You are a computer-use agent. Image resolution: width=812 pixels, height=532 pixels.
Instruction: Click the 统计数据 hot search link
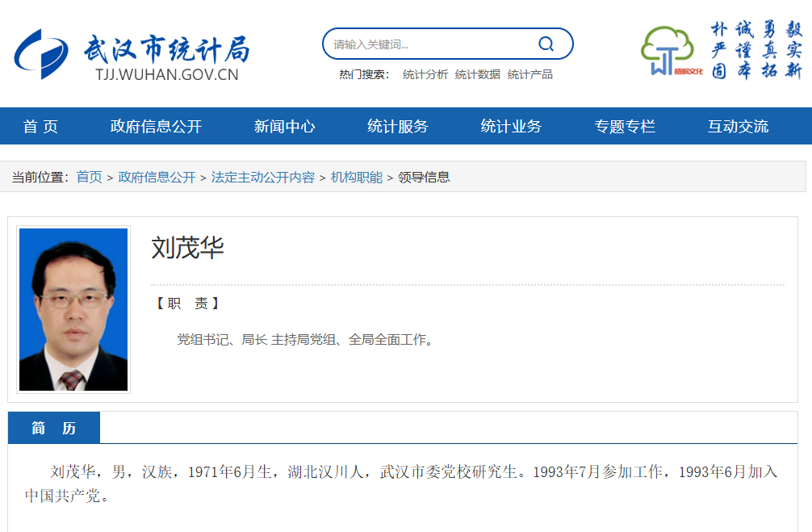477,73
